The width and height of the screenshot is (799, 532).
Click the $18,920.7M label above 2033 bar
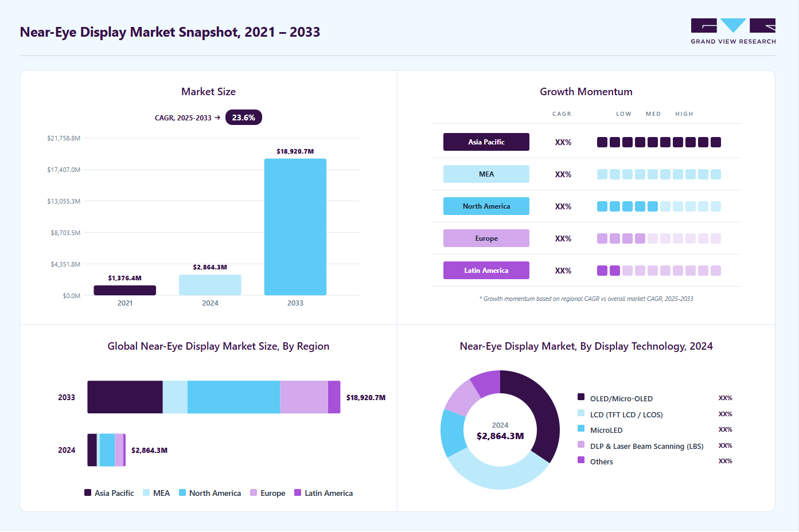[295, 151]
